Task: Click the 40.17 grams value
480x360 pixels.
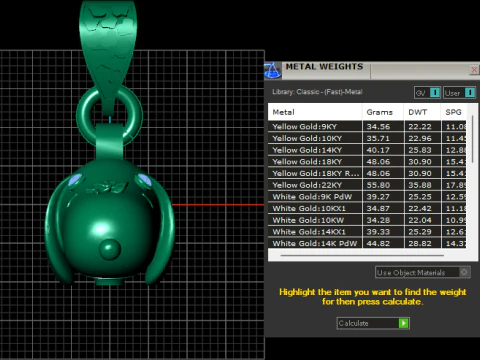Action: pyautogui.click(x=378, y=150)
